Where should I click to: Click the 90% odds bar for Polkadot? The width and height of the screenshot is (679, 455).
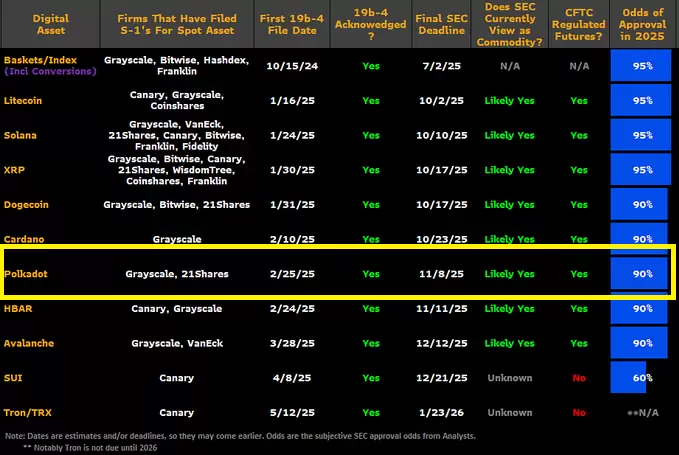click(639, 273)
